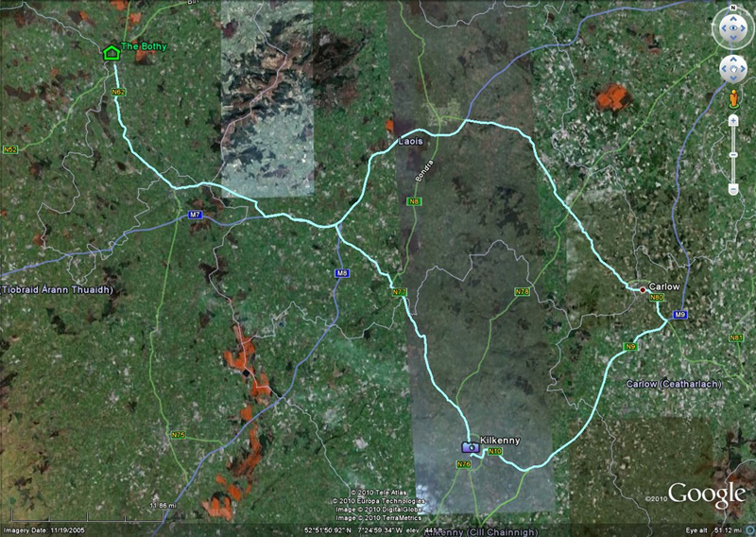Screen dimensions: 756x537
Task: Click the M9 motorway shield
Action: [679, 315]
